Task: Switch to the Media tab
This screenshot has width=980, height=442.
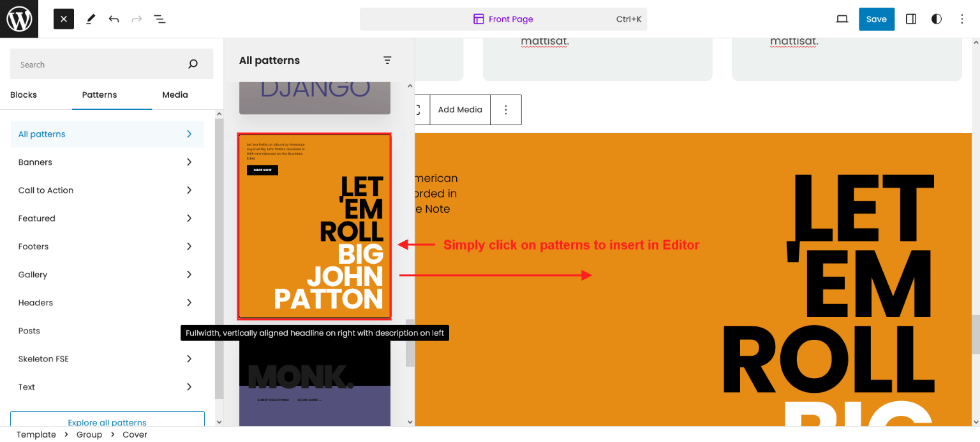Action: (x=175, y=95)
